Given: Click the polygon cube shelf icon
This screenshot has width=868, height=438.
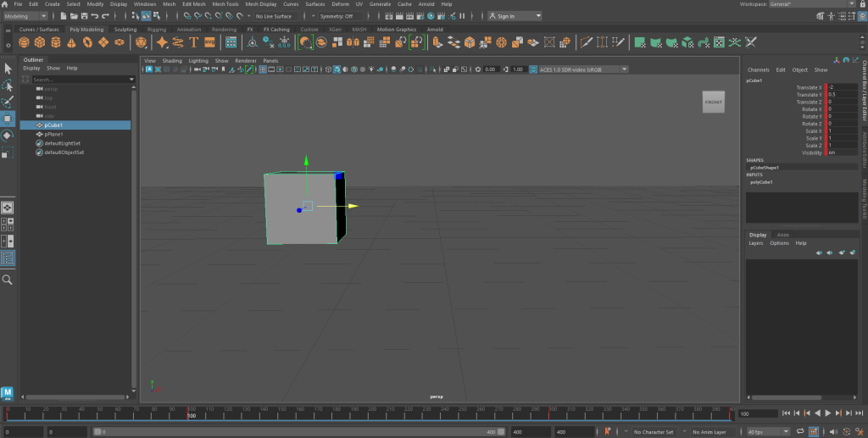Looking at the screenshot, I should [41, 42].
